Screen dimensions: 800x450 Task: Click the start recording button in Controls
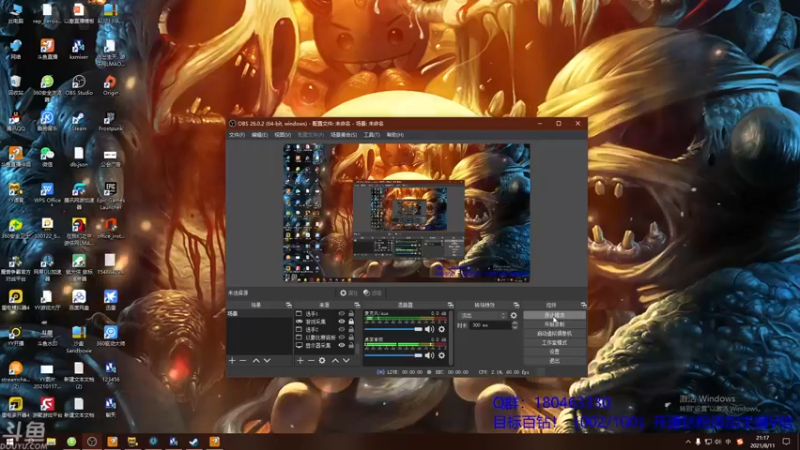click(554, 324)
